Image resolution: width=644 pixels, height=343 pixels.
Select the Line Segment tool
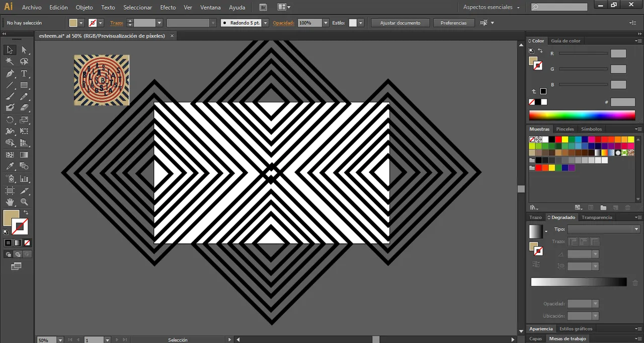pos(10,85)
